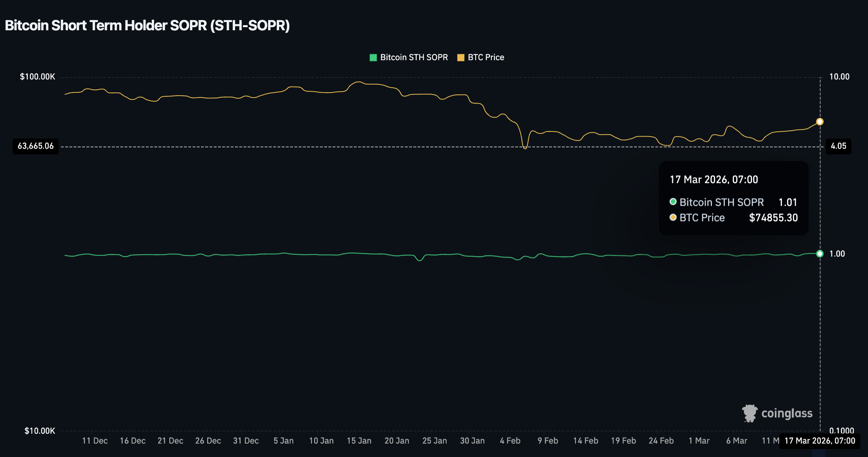Click the 11 Dec date tick
Image resolution: width=868 pixels, height=457 pixels.
(95, 441)
